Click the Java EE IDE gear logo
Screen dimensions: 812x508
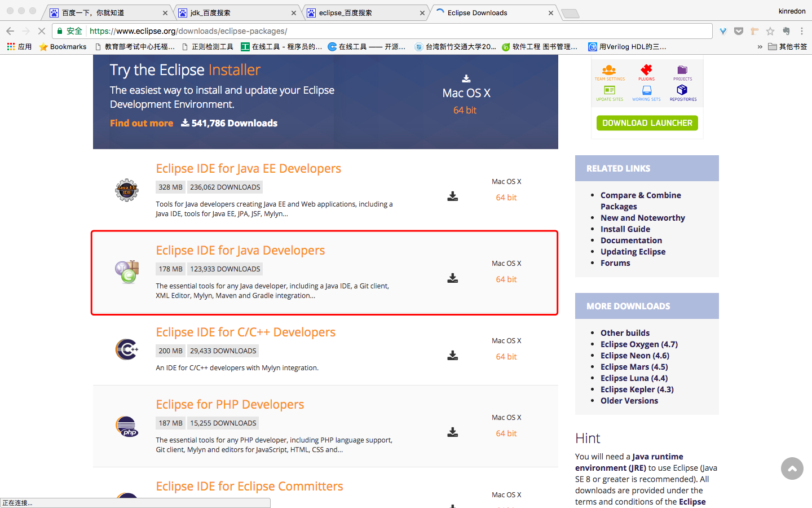coord(127,190)
